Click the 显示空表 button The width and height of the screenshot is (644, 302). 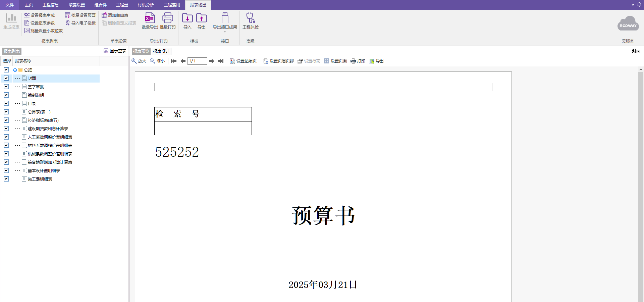click(115, 51)
